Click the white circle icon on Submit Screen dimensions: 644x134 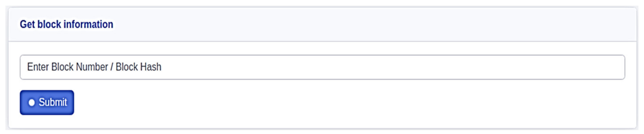click(x=32, y=102)
